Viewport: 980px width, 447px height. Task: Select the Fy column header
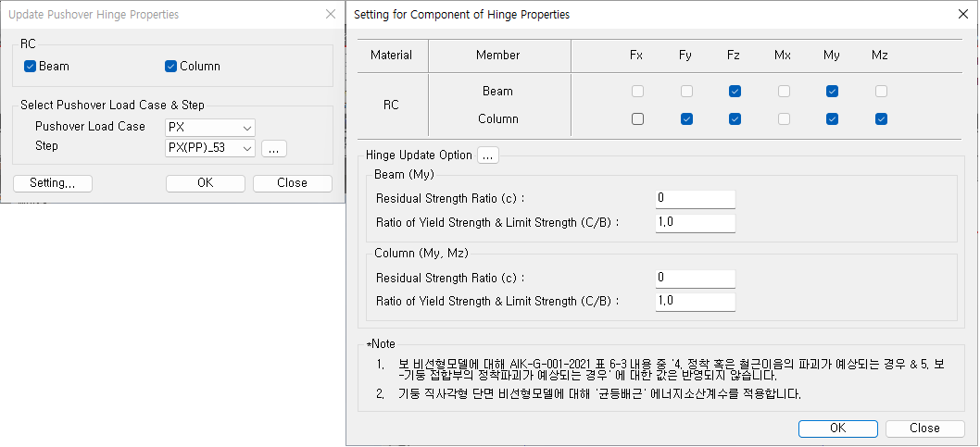685,55
